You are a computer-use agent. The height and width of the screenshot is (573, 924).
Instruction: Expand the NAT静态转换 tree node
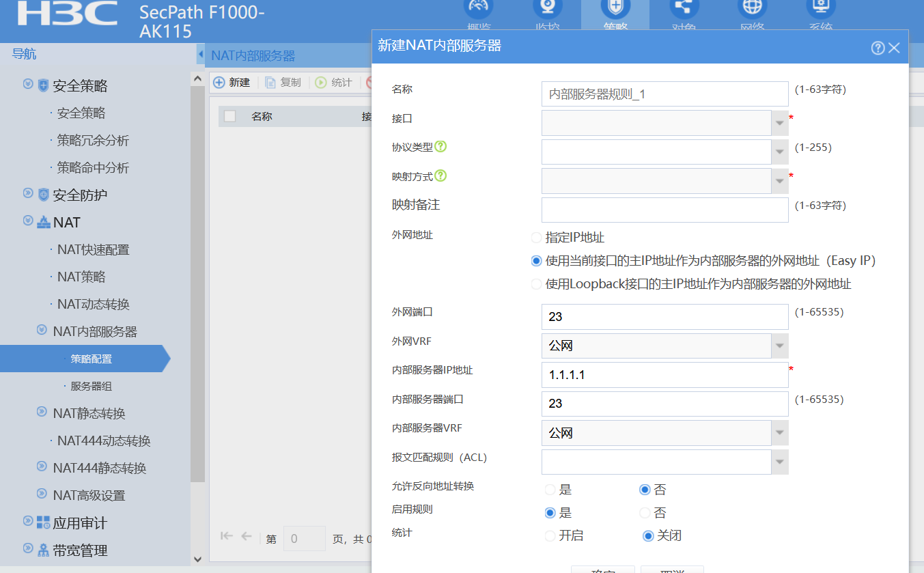point(42,413)
